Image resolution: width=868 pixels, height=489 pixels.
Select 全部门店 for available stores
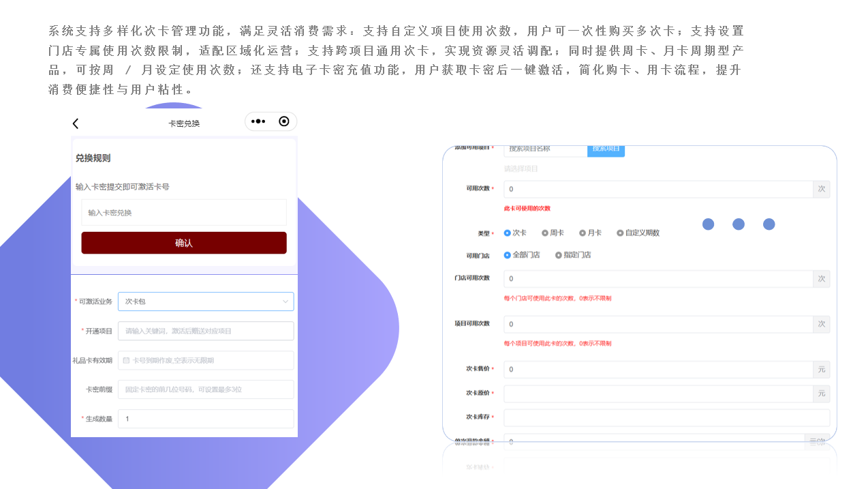click(508, 255)
